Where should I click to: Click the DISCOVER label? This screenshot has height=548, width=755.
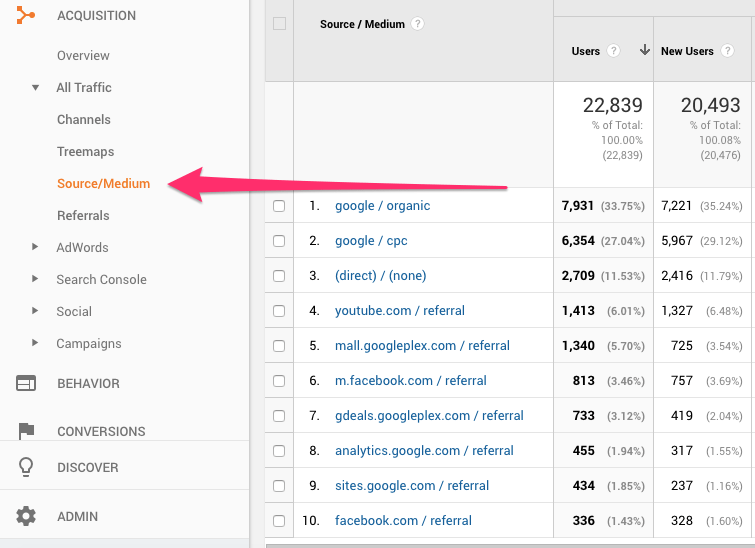[x=88, y=467]
